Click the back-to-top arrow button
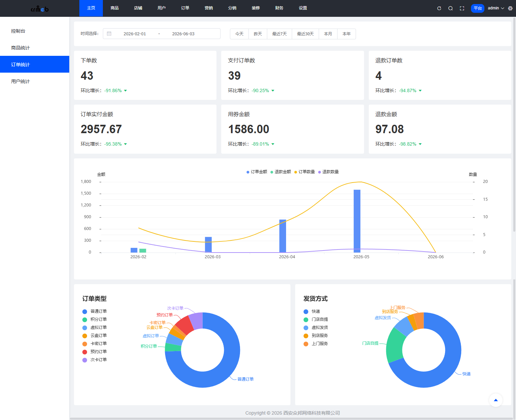The height and width of the screenshot is (420, 516). coord(496,400)
